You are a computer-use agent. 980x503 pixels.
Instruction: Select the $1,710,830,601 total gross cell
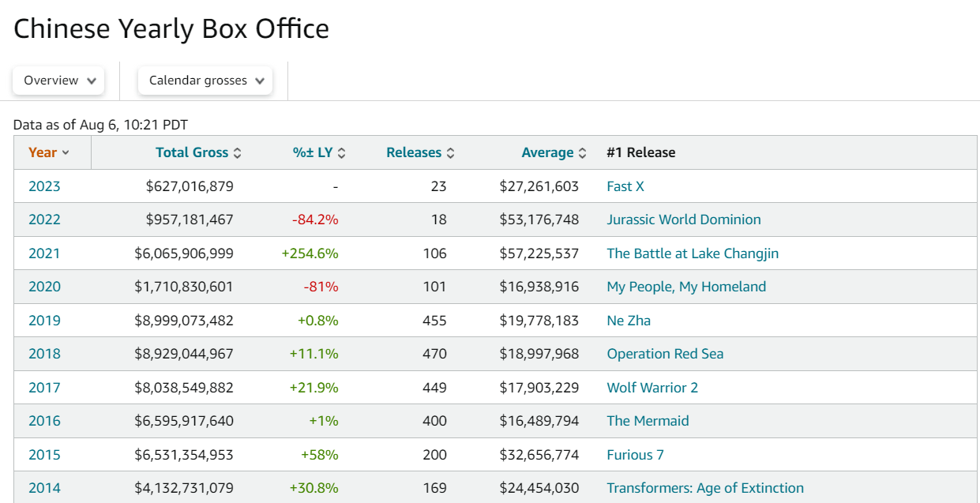coord(184,287)
